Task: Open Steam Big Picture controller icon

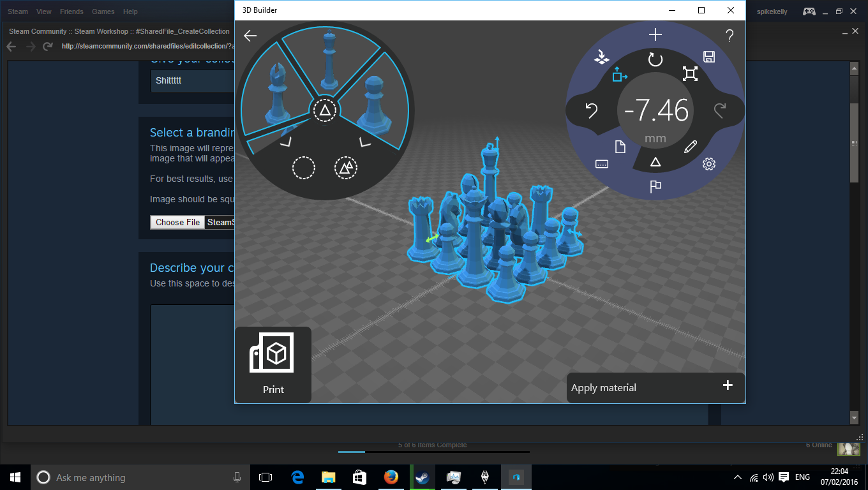Action: tap(809, 11)
